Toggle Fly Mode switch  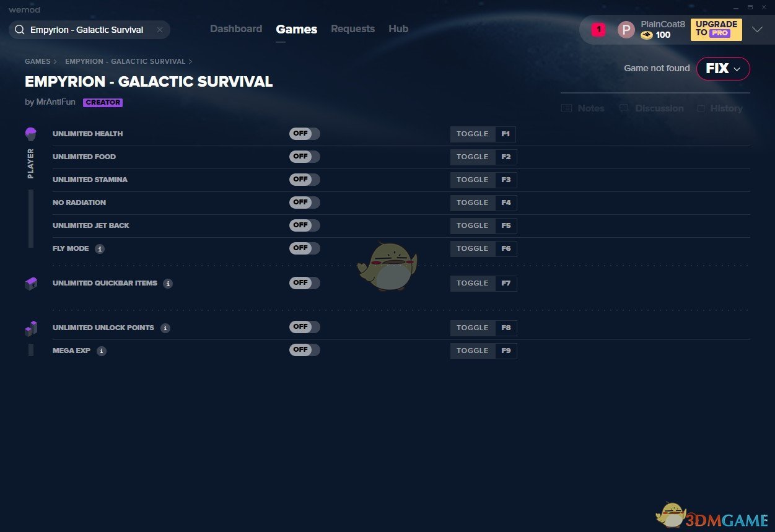(x=305, y=248)
